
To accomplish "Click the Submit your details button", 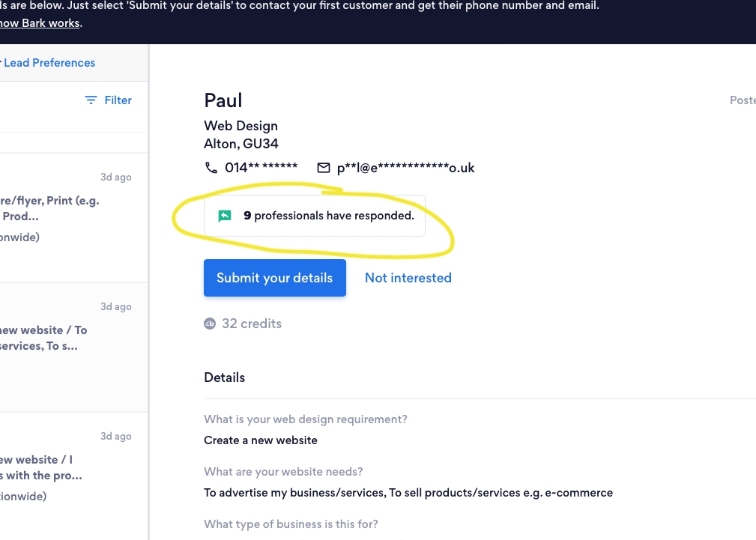I will (274, 278).
